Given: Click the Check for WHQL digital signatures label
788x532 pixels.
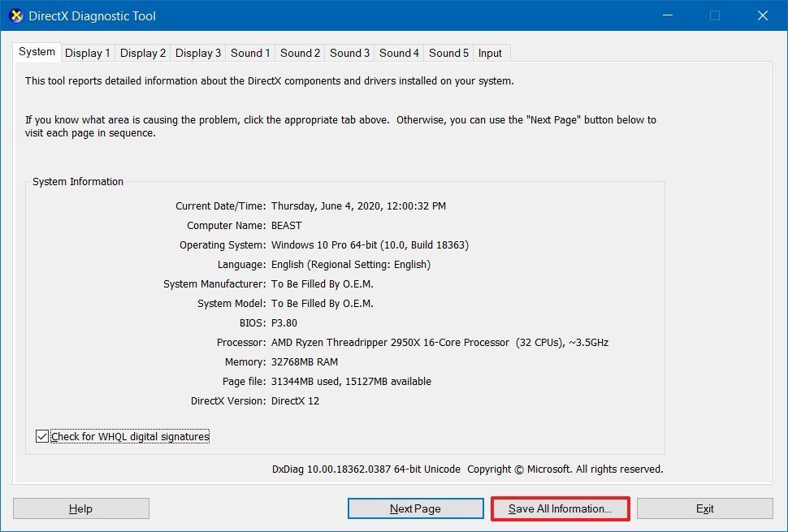Looking at the screenshot, I should [x=130, y=436].
